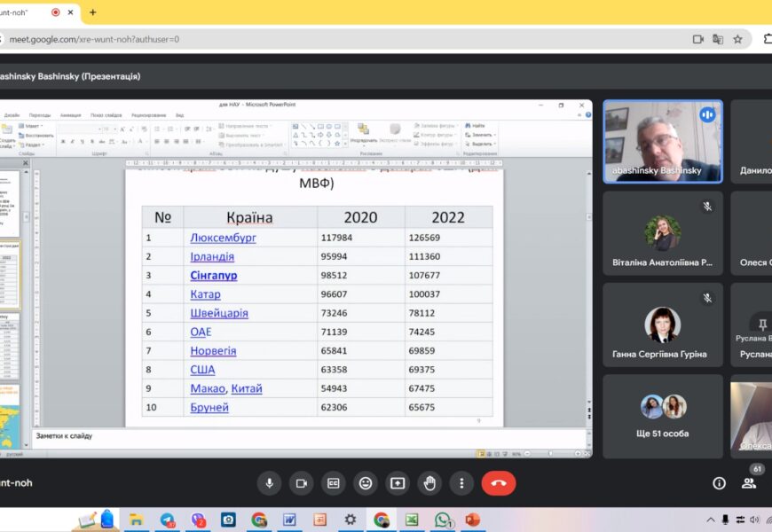
Task: Open more options three-dot menu
Action: 461,483
